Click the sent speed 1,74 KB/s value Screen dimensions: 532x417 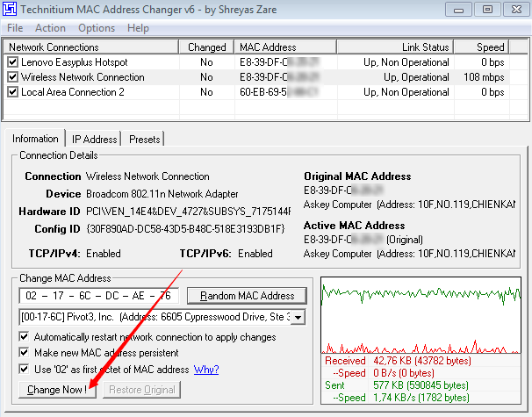[421, 398]
